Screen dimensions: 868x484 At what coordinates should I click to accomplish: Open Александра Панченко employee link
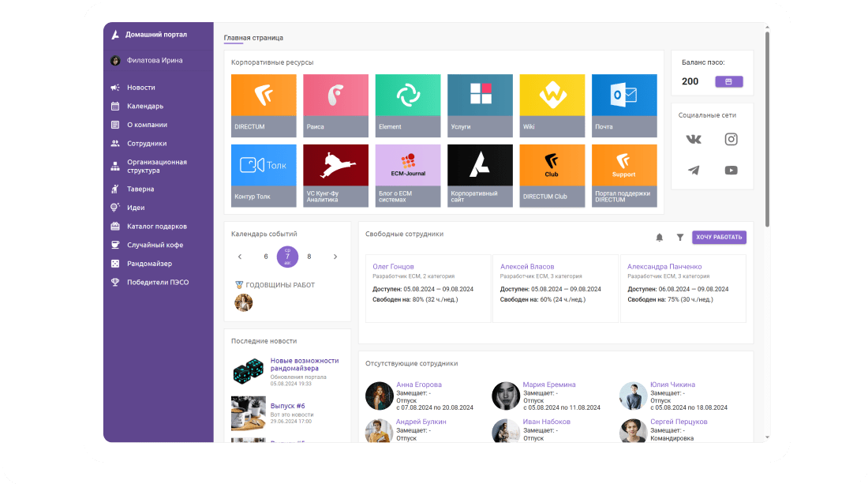[664, 266]
